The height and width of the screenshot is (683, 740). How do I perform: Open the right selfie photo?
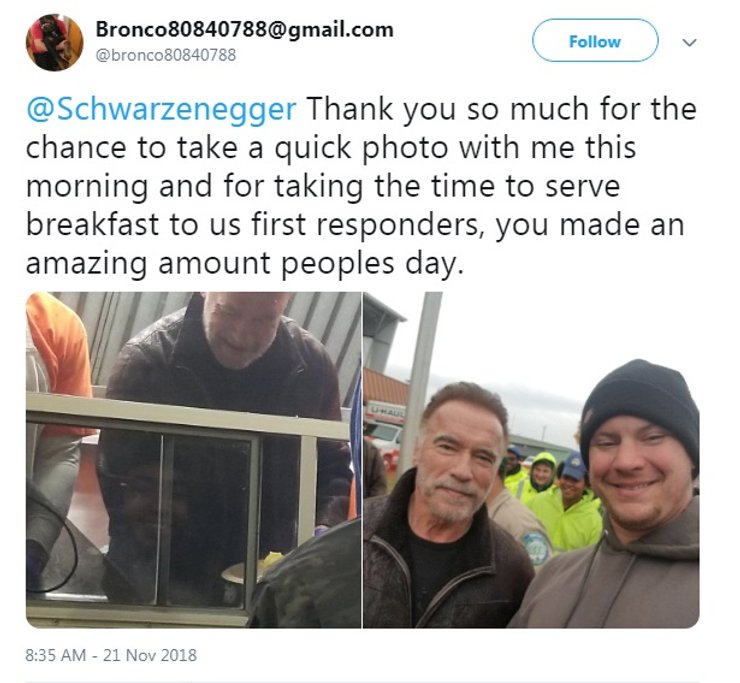pos(531,460)
